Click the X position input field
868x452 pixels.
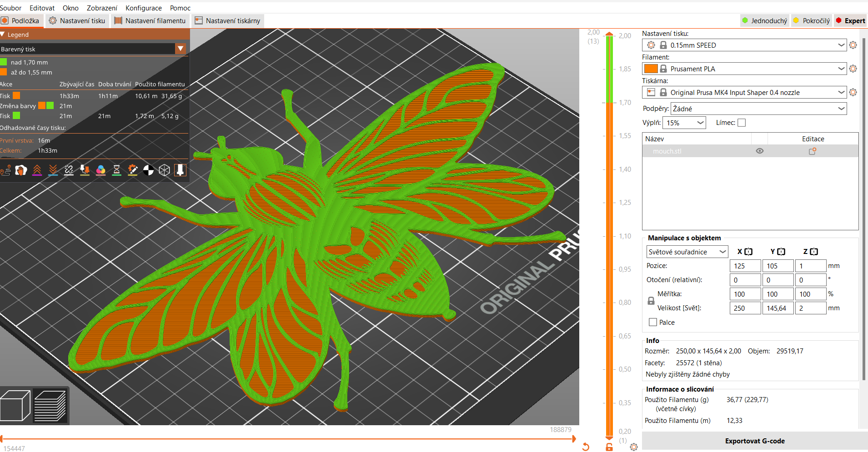(745, 266)
